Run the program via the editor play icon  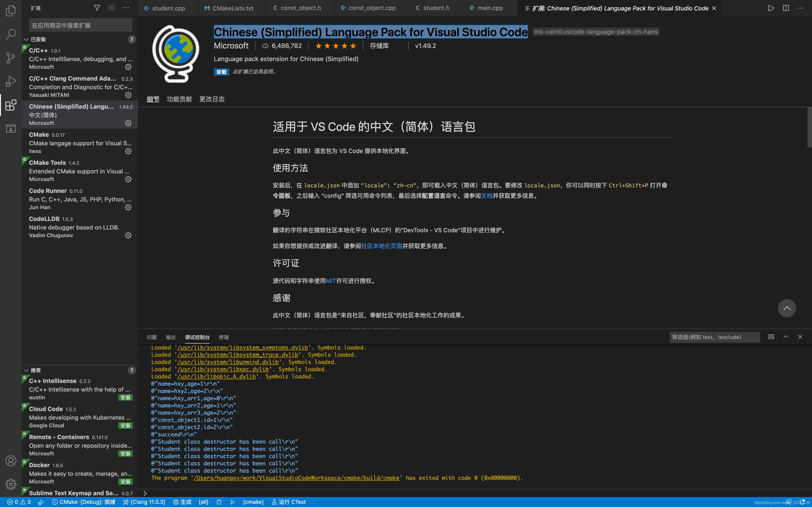click(x=771, y=8)
